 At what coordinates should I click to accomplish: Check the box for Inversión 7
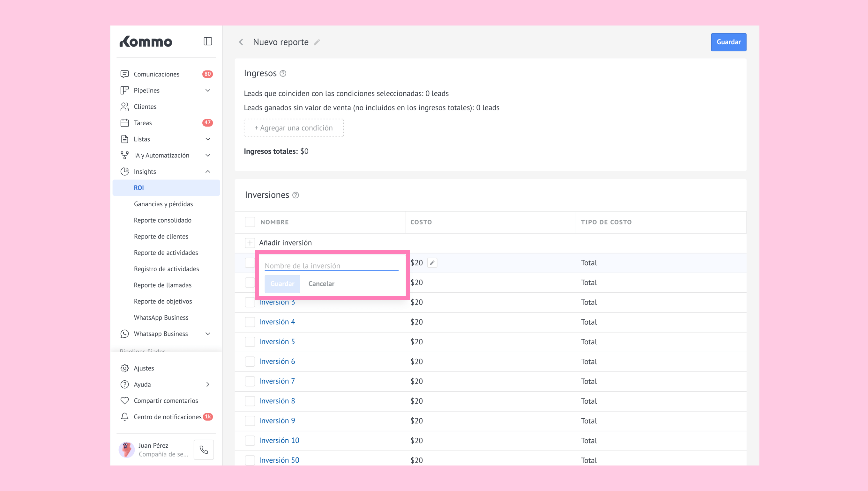coord(250,381)
